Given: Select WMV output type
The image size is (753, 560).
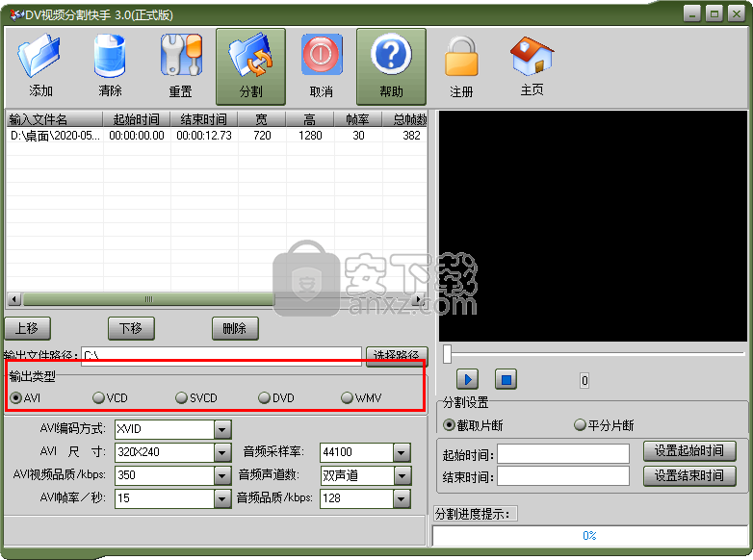Looking at the screenshot, I should pyautogui.click(x=361, y=397).
